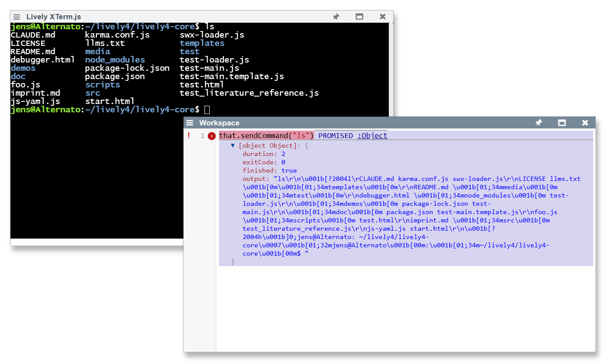Close the Workspace window
The height and width of the screenshot is (364, 609).
click(x=585, y=123)
